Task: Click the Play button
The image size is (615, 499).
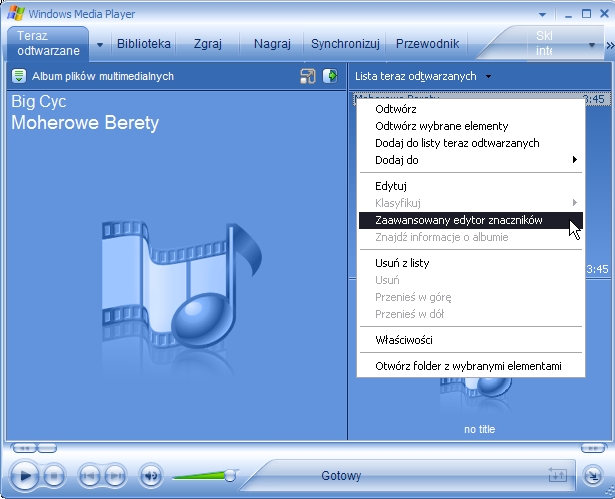Action: [24, 475]
